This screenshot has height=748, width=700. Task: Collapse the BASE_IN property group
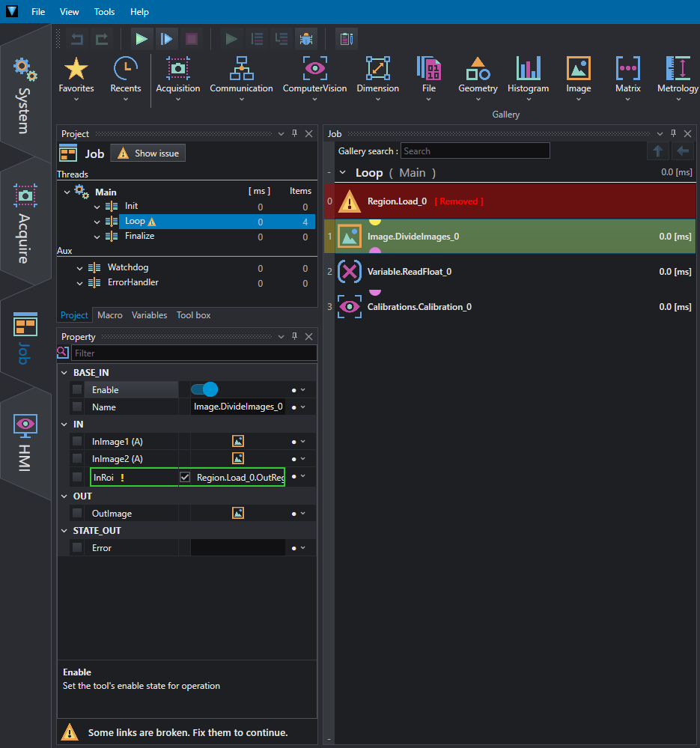pyautogui.click(x=64, y=373)
